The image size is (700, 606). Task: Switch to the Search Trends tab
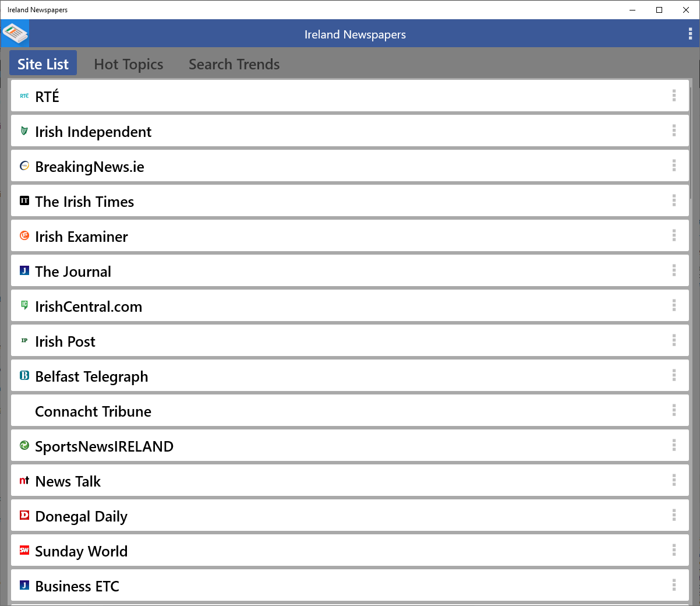point(234,64)
